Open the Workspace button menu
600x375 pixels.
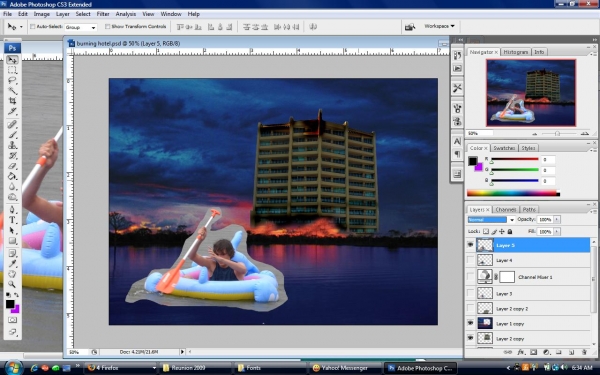[439, 26]
